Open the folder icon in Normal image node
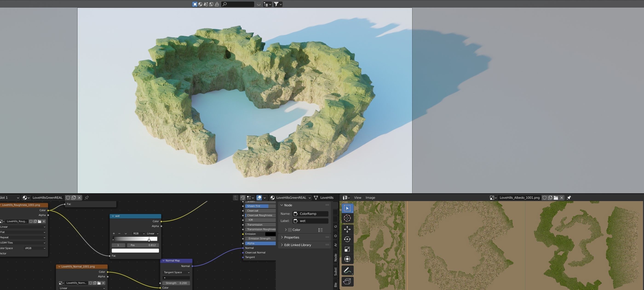644x290 pixels. pos(99,283)
